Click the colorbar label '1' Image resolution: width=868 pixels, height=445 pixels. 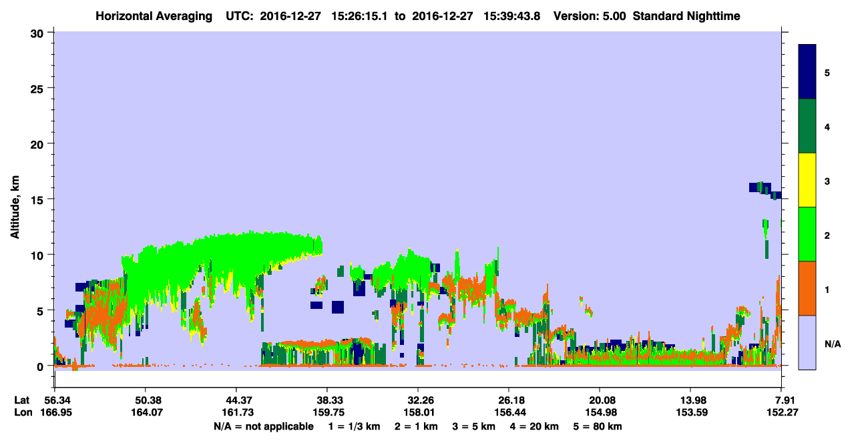(827, 289)
